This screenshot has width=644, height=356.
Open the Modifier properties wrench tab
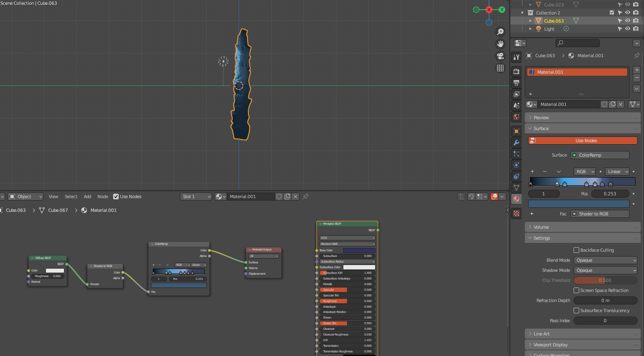tap(516, 143)
